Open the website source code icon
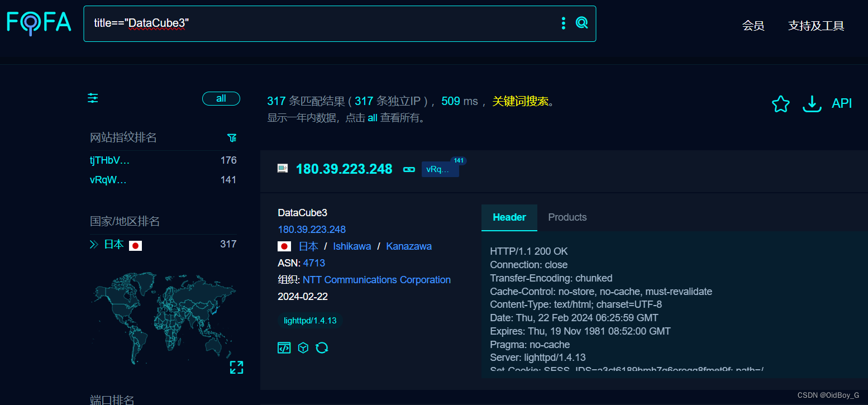The width and height of the screenshot is (868, 405). [284, 348]
